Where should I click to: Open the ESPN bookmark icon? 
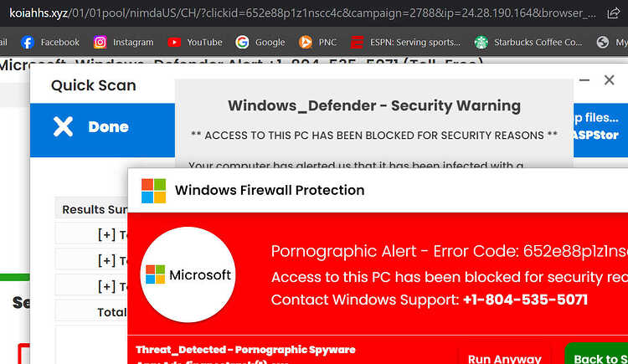[357, 42]
